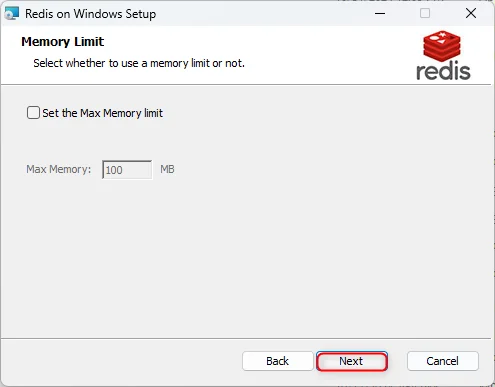Viewport: 495px width, 387px height.
Task: Click the 'Redis on Windows Setup' window title
Action: 91,14
